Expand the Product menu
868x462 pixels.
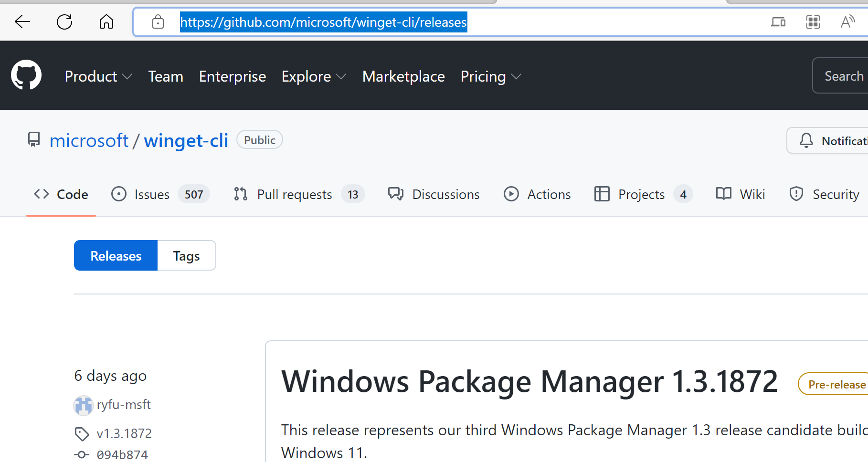click(x=98, y=76)
